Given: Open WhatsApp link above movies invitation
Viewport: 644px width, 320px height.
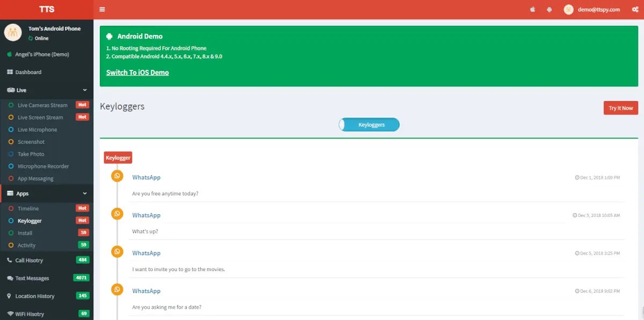Looking at the screenshot, I should click(x=147, y=253).
